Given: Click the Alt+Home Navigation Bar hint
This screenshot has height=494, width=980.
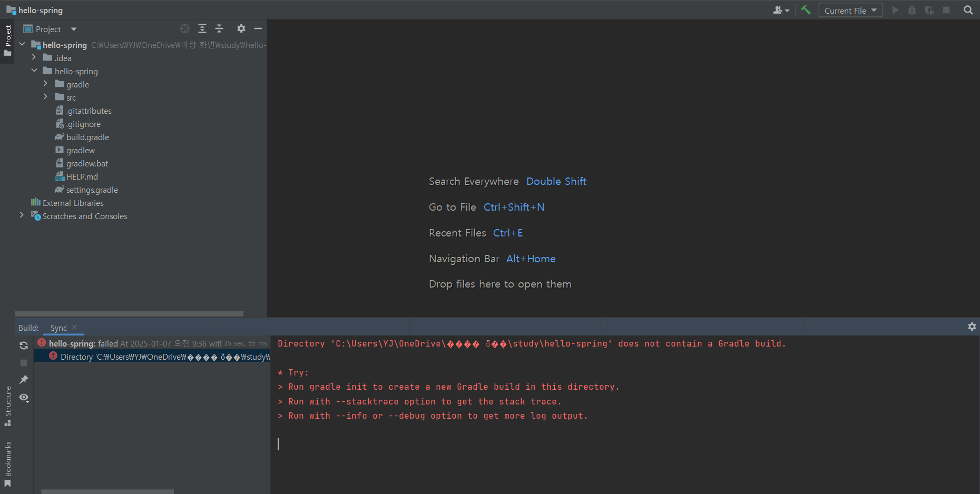Looking at the screenshot, I should tap(531, 259).
